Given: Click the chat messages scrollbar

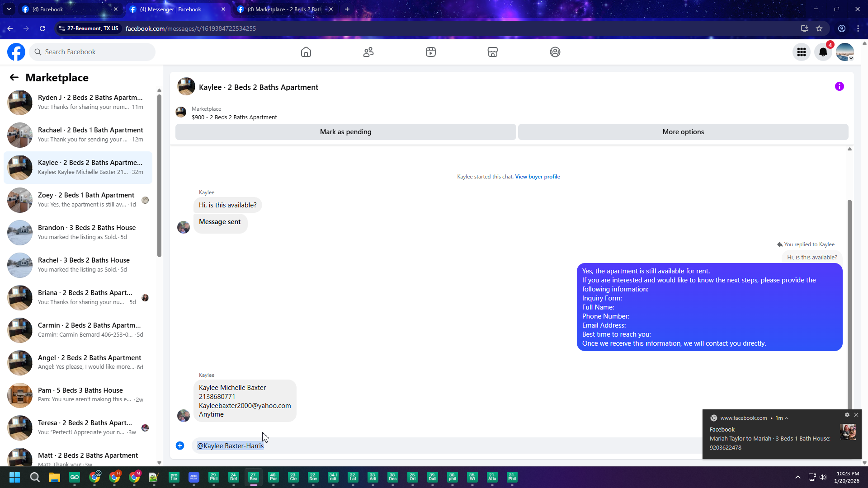Looking at the screenshot, I should [x=849, y=304].
